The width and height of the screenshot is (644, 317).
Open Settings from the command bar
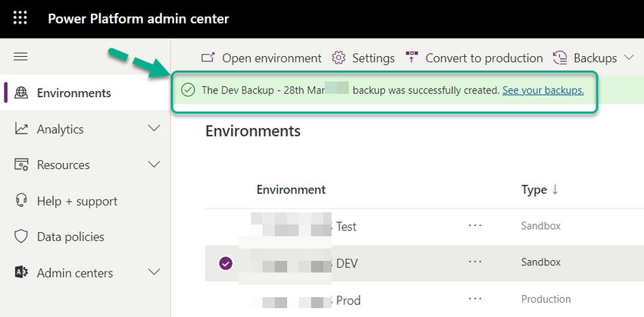364,58
